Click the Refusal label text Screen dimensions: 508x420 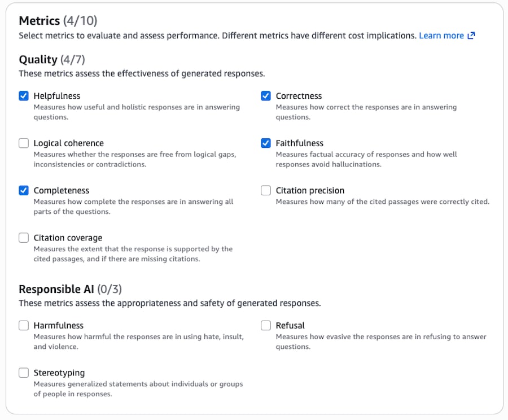point(290,326)
